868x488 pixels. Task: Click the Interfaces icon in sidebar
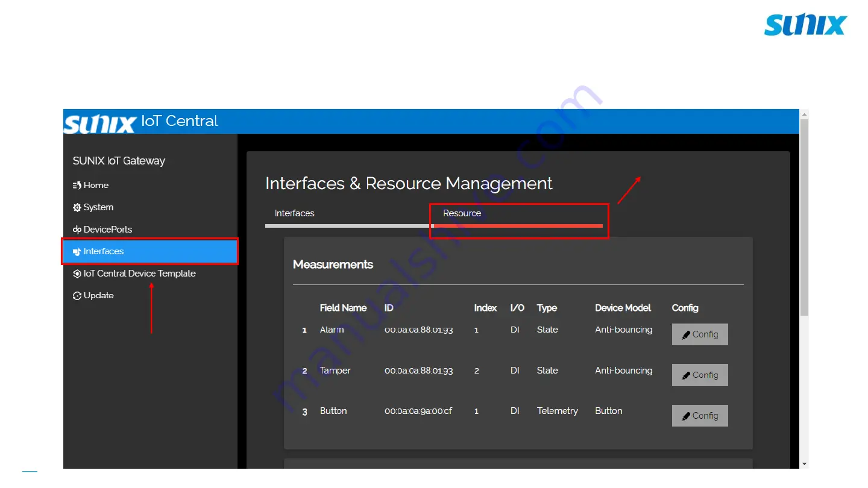pyautogui.click(x=77, y=252)
